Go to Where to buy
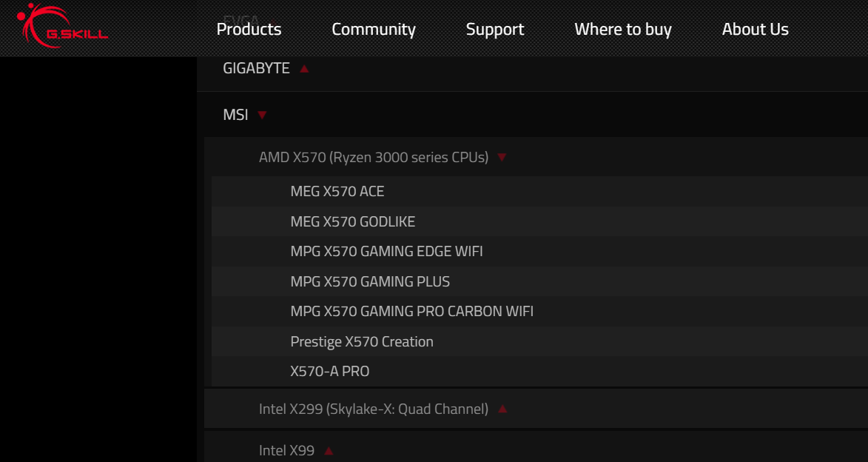Screen dimensions: 868x462 (623, 29)
